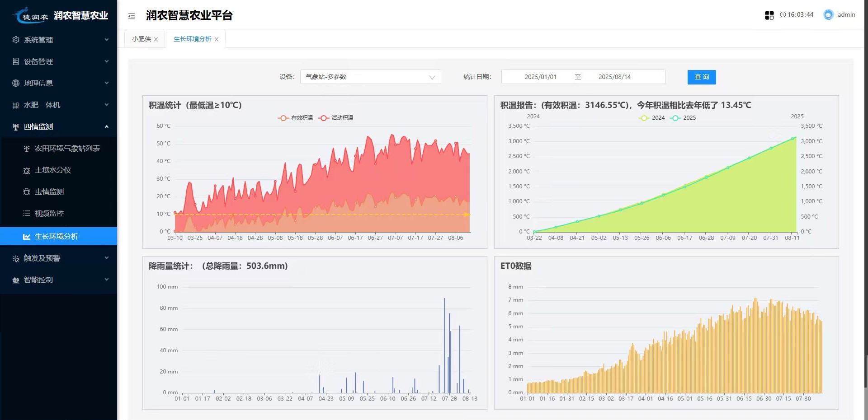Click the grid layout icon near the clock
This screenshot has height=420, width=868.
coord(769,15)
